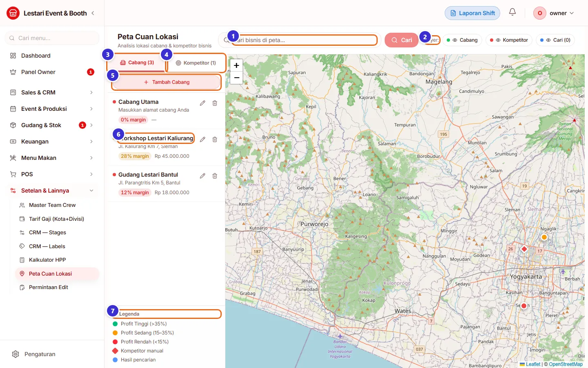The height and width of the screenshot is (368, 588).
Task: Switch to Cabang (3) tab
Action: (x=137, y=63)
